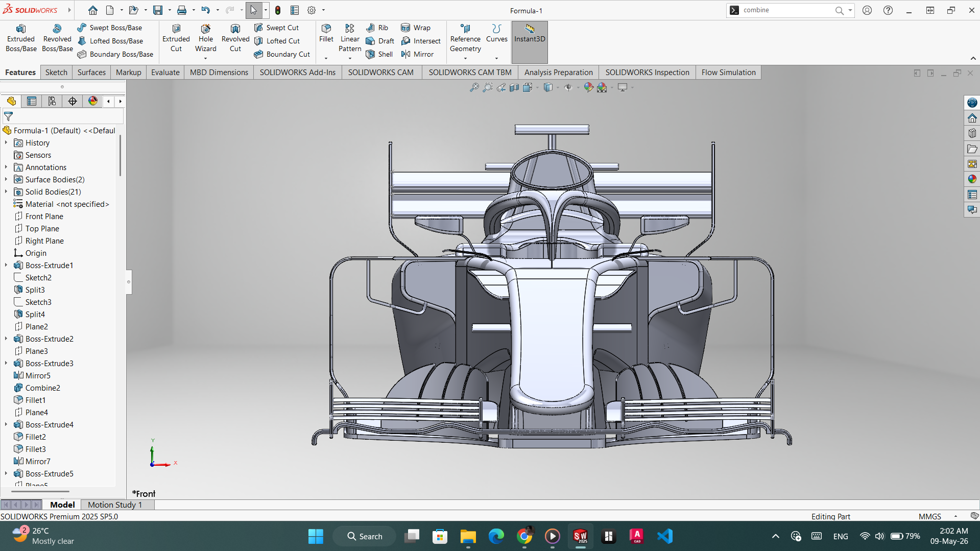The image size is (980, 551).
Task: Open the DimXpertManager tab icon
Action: point(73,101)
